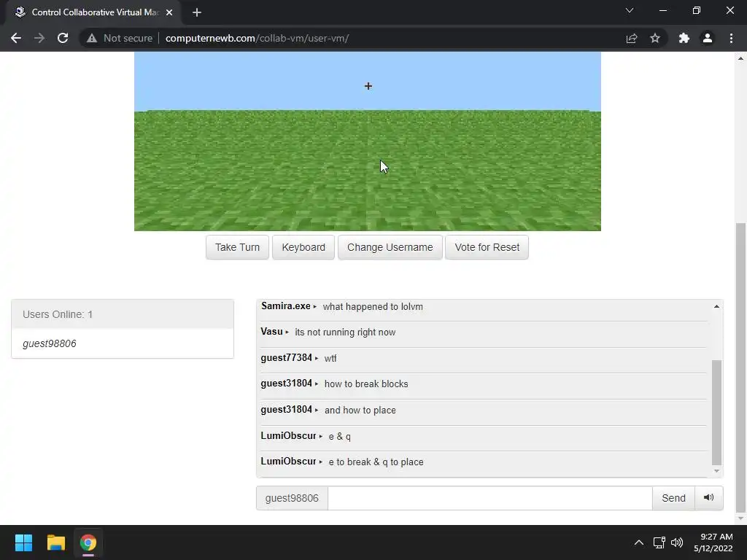
Task: Open the clock showing 9:27 AM
Action: click(x=713, y=542)
